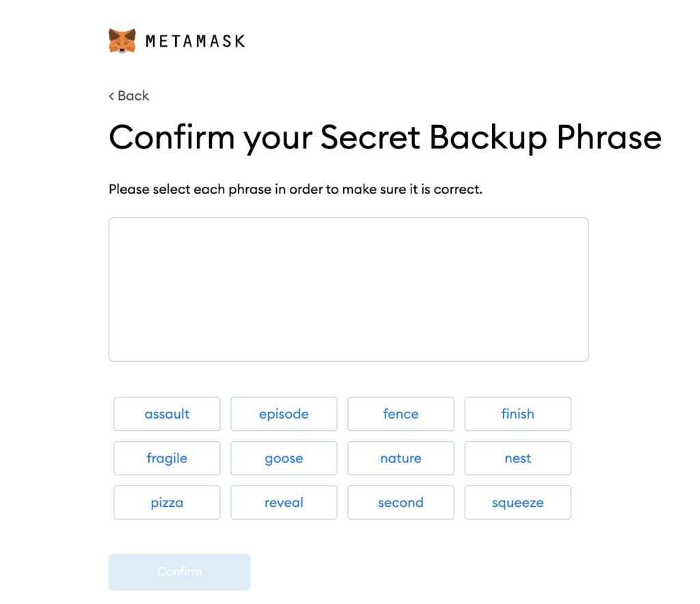Click the METAMASK wordmark text

[196, 41]
